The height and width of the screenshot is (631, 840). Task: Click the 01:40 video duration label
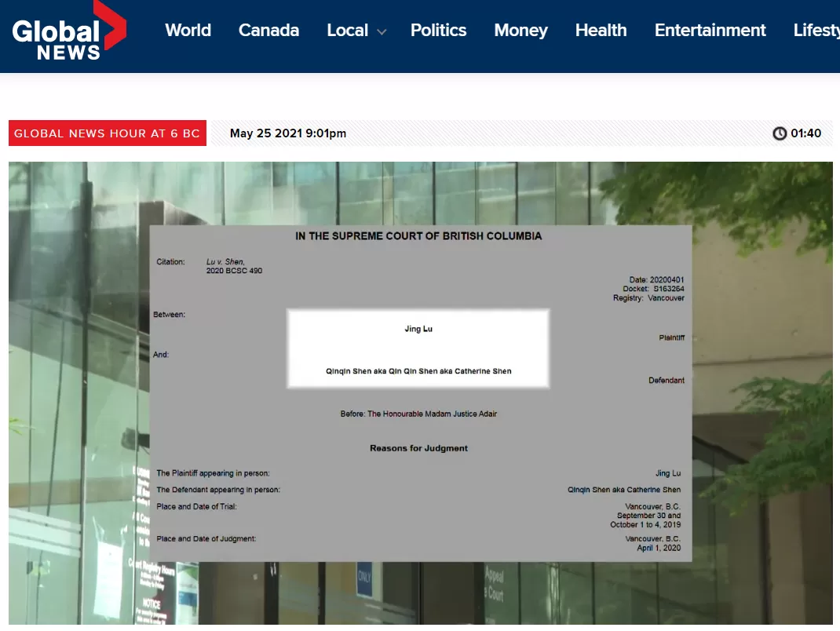[805, 133]
